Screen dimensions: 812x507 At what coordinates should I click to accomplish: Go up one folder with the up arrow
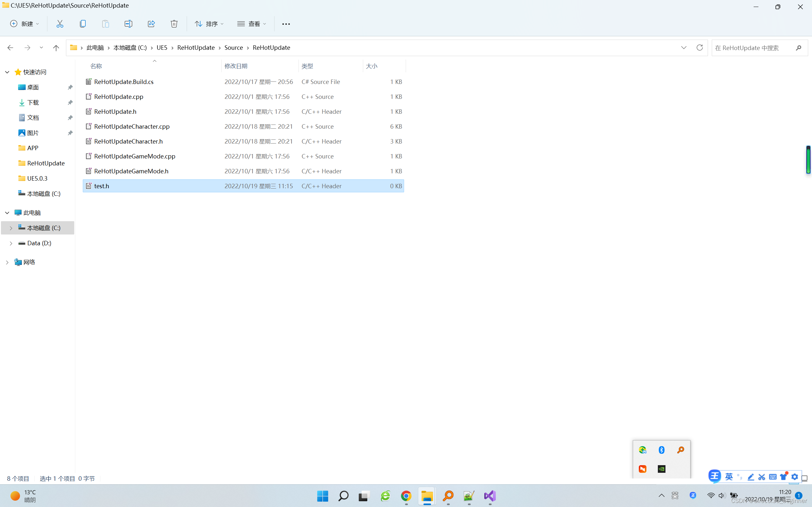pyautogui.click(x=56, y=48)
